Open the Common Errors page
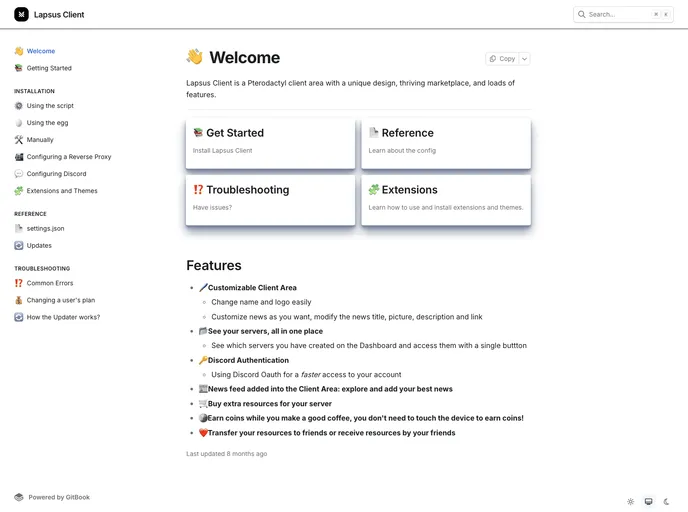 click(50, 283)
